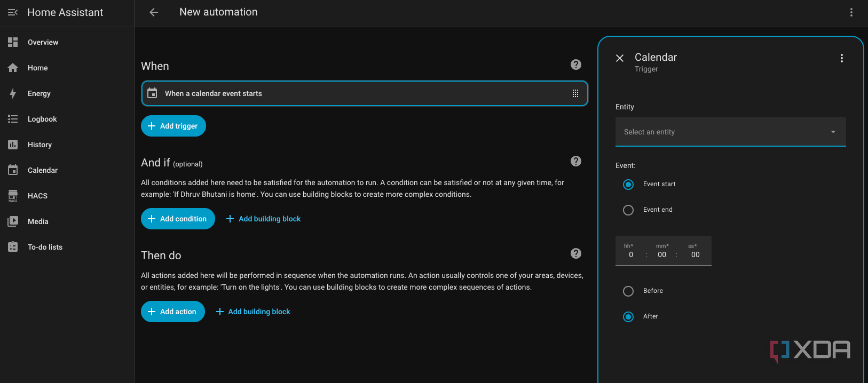
Task: Click the hours offset input field
Action: (x=631, y=254)
